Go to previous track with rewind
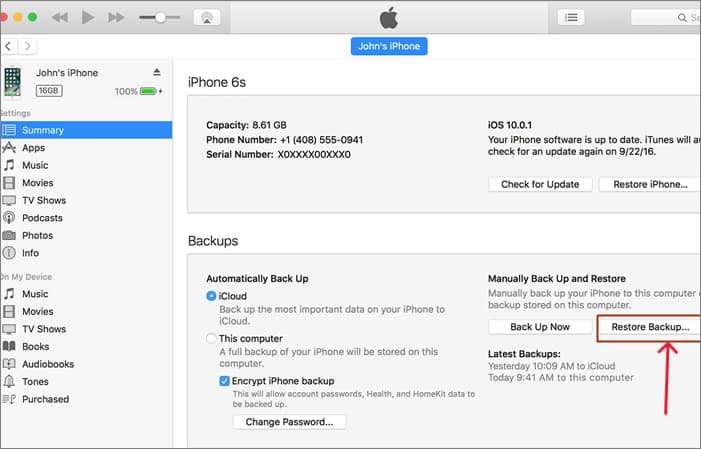701x449 pixels. tap(60, 17)
